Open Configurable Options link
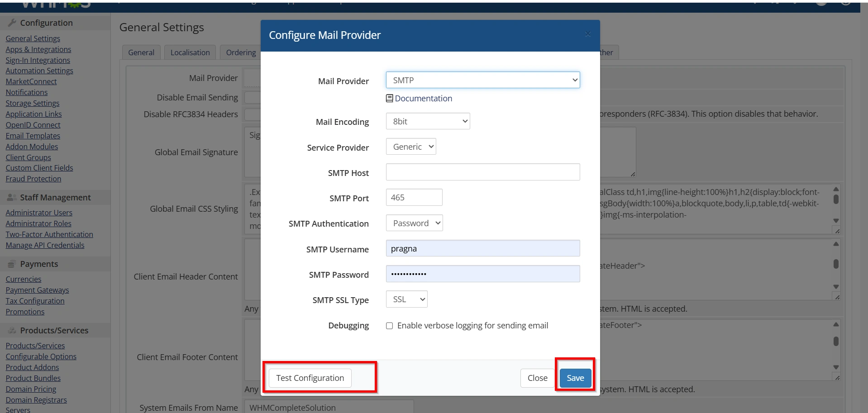Image resolution: width=868 pixels, height=413 pixels. pyautogui.click(x=41, y=356)
